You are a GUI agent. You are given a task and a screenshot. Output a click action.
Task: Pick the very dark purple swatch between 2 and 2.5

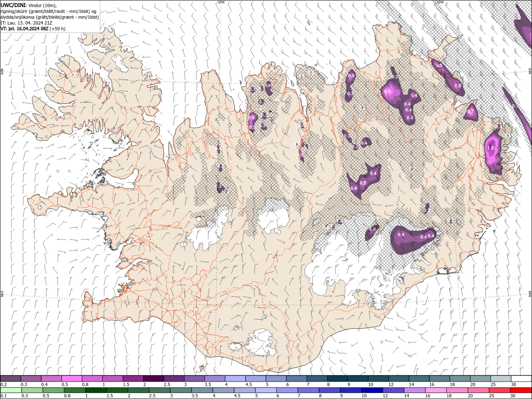[x=153, y=379]
